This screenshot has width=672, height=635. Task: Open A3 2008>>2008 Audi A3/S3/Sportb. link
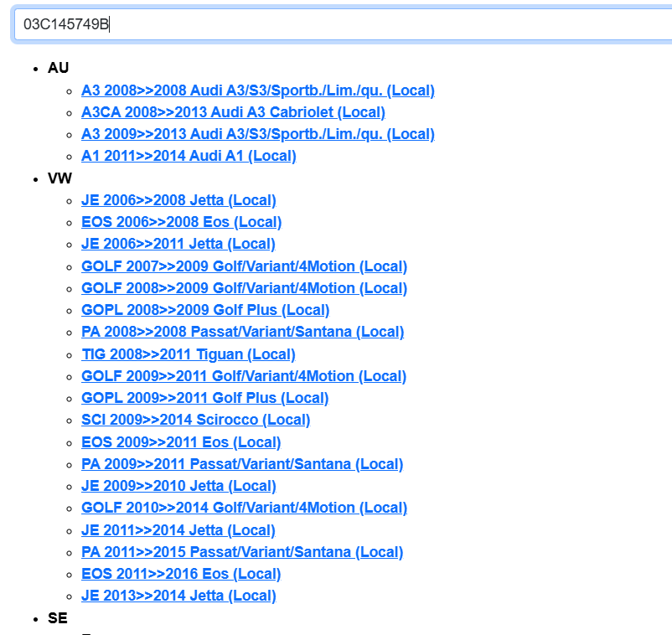click(x=257, y=90)
